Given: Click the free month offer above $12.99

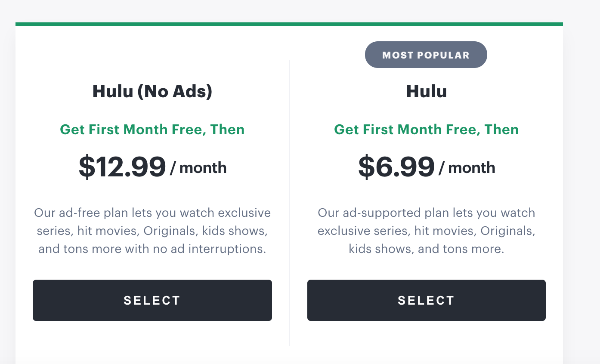Looking at the screenshot, I should 152,130.
